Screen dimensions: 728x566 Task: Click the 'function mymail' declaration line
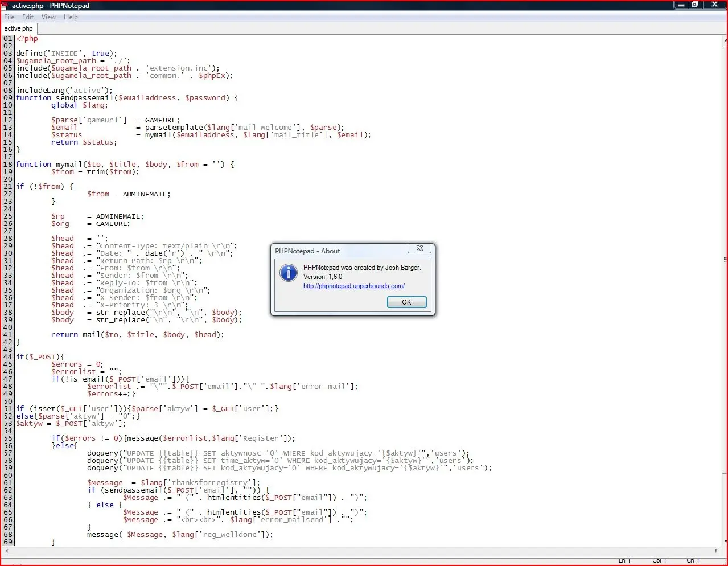click(125, 165)
